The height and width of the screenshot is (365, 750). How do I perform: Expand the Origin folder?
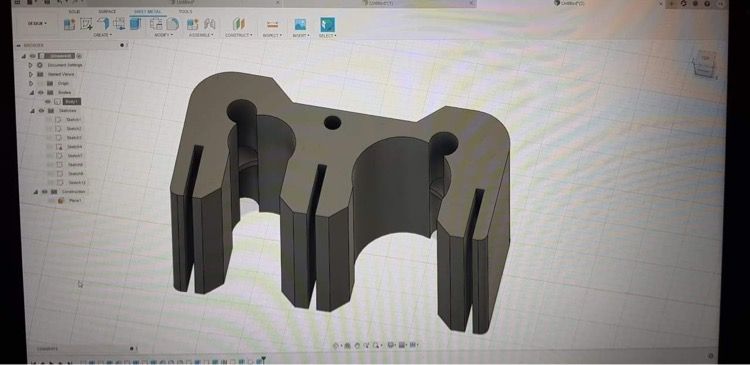click(31, 83)
